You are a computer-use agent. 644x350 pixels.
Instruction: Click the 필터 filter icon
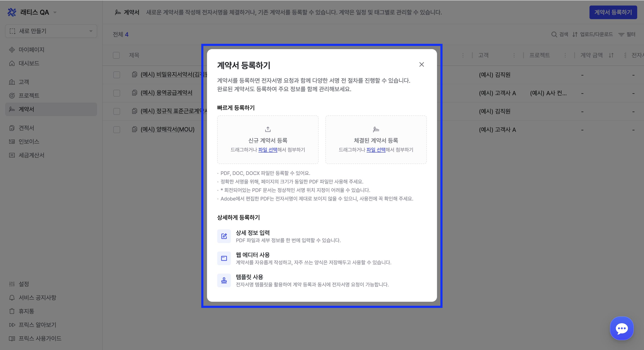621,34
